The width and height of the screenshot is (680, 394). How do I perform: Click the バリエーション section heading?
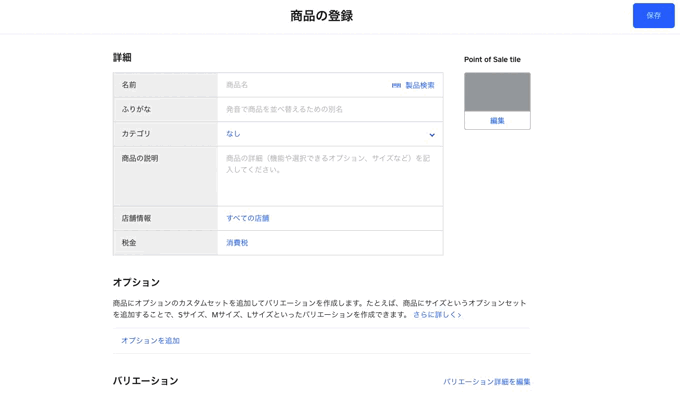click(145, 381)
